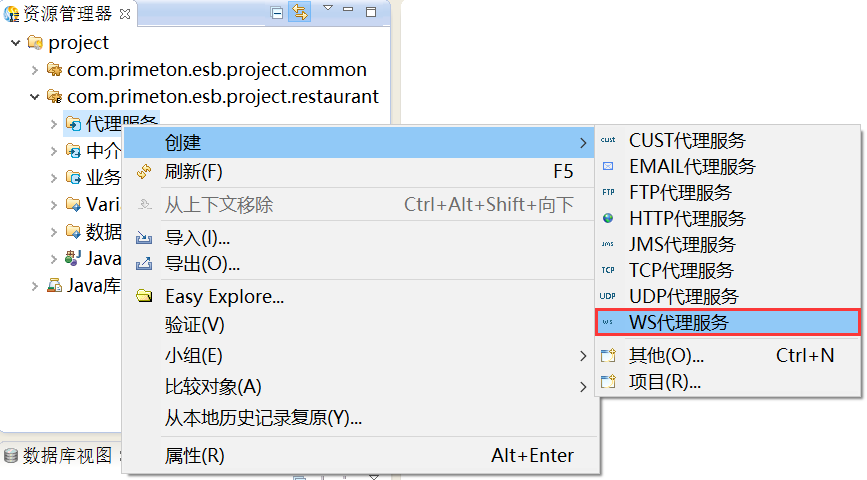The height and width of the screenshot is (480, 867).
Task: Create a CUST代理服务
Action: [728, 140]
